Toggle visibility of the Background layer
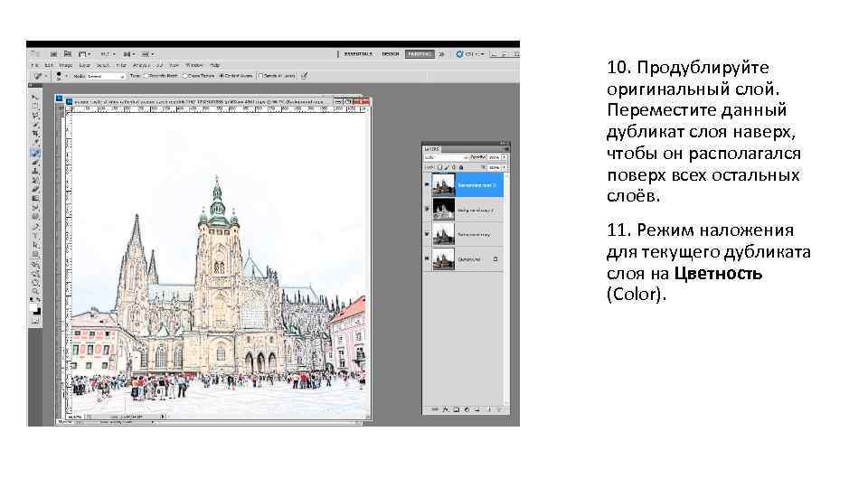Viewport: 868px width, 488px height. coord(427,259)
